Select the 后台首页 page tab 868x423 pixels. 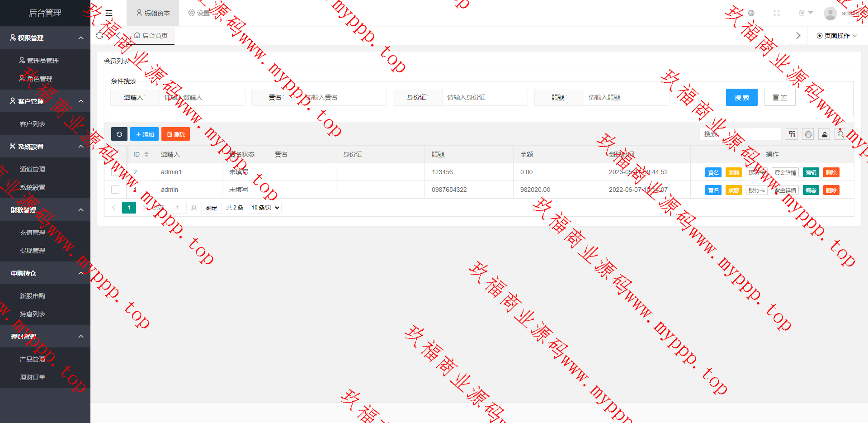click(151, 35)
